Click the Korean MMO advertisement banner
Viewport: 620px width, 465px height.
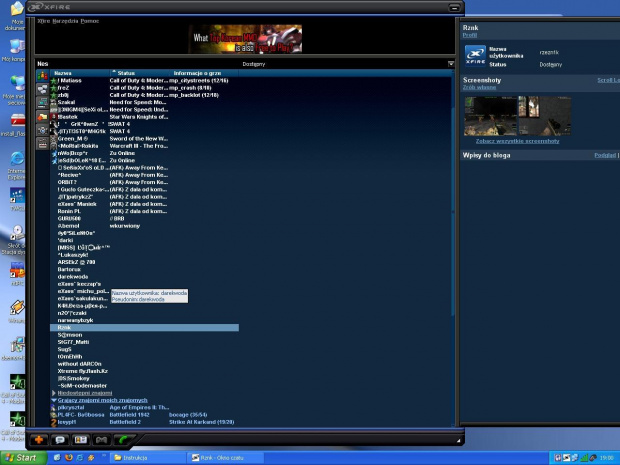coord(246,39)
